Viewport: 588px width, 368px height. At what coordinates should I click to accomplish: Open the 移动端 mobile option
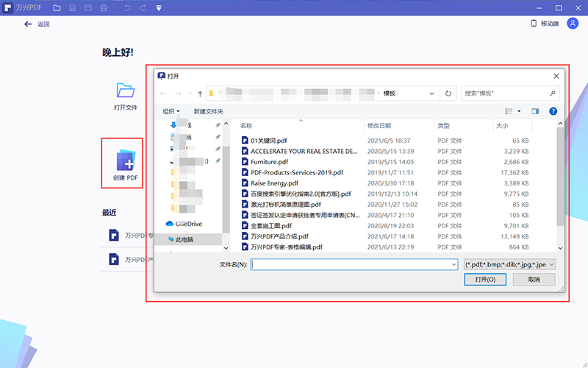[x=545, y=24]
